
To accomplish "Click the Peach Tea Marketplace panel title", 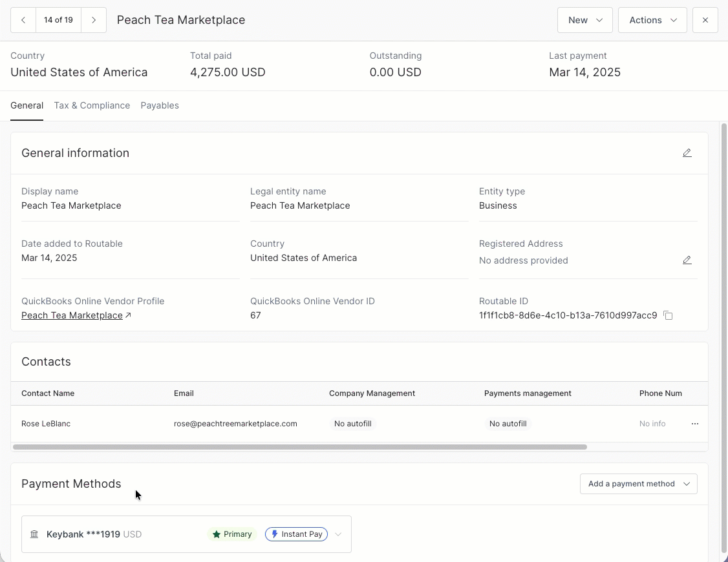I will (x=181, y=20).
